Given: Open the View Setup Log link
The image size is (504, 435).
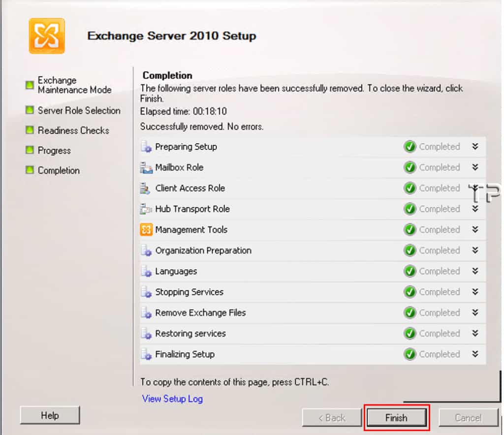Looking at the screenshot, I should click(x=172, y=399).
